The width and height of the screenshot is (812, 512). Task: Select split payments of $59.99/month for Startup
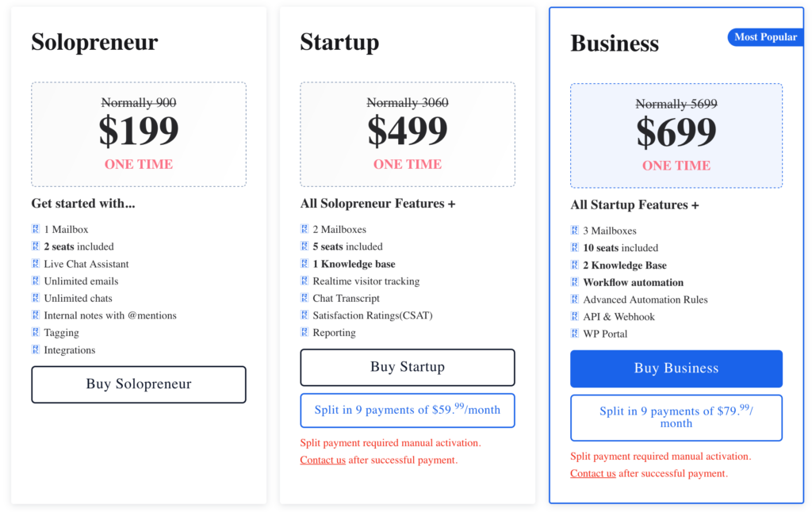pyautogui.click(x=408, y=410)
